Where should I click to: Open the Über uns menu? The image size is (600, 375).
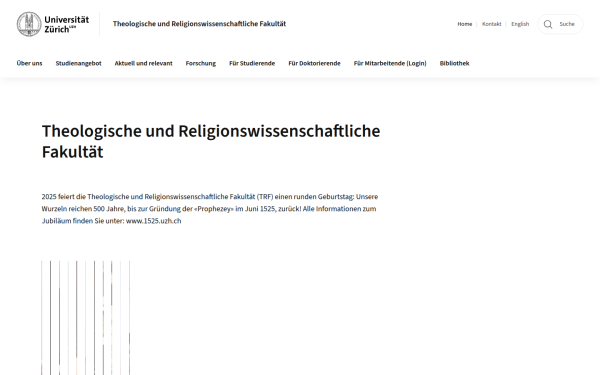pyautogui.click(x=29, y=63)
